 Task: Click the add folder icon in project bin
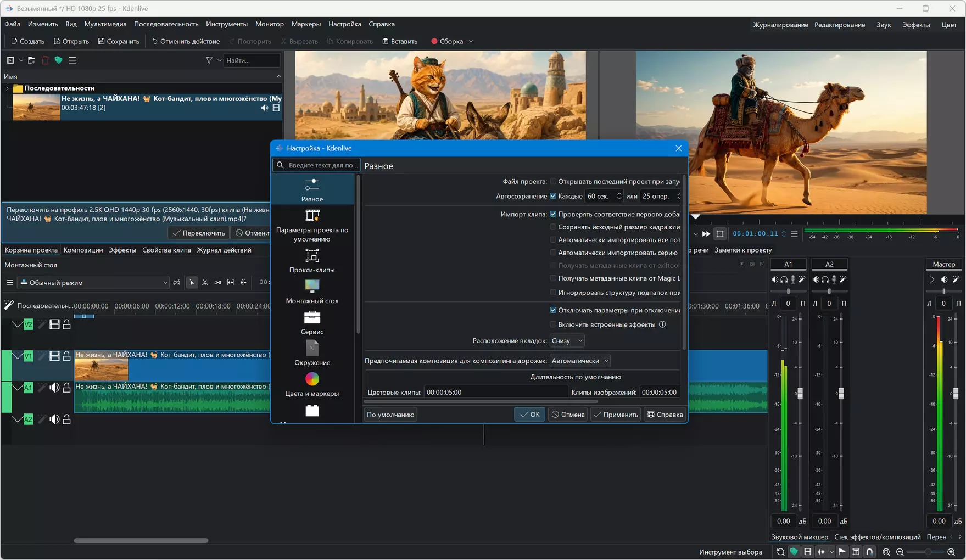31,60
